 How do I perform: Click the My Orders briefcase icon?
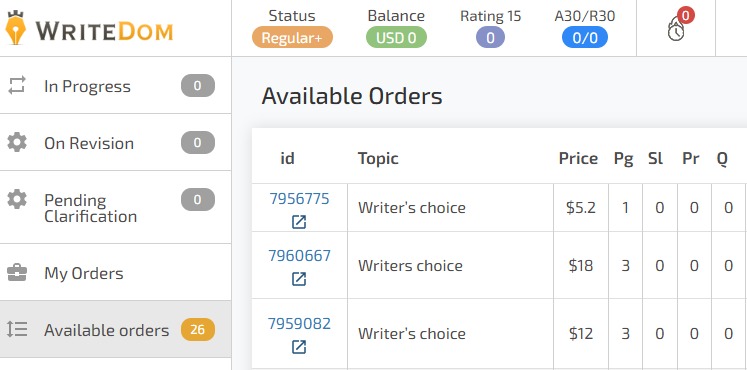click(x=17, y=273)
